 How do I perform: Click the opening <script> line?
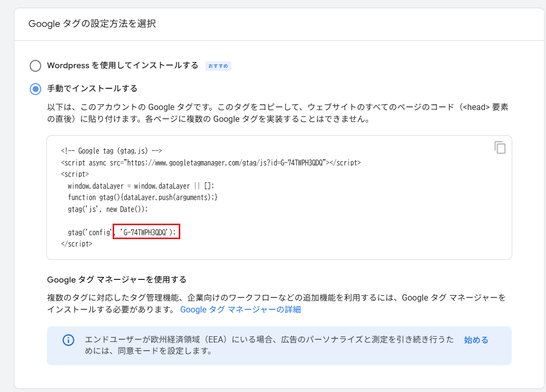(75, 174)
